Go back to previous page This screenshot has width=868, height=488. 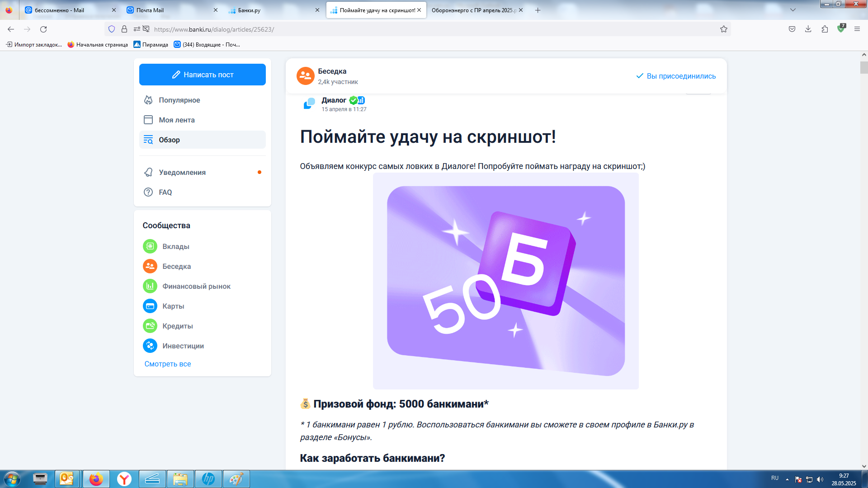(x=11, y=29)
